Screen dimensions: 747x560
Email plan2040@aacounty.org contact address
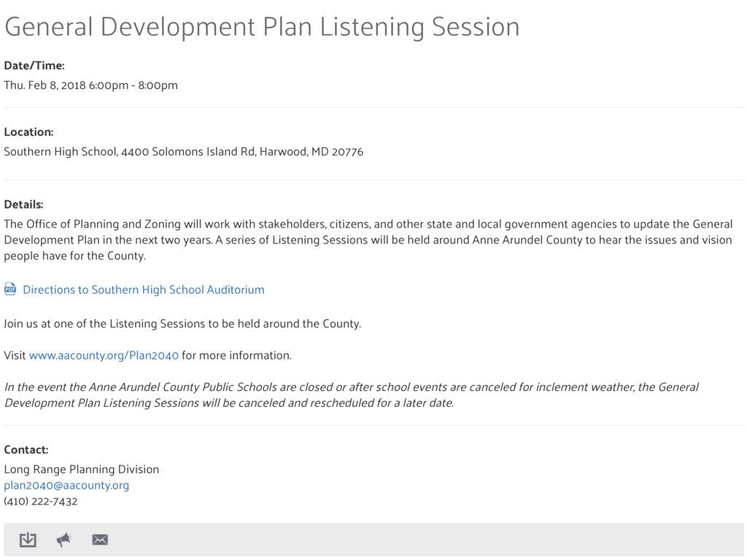(x=66, y=486)
